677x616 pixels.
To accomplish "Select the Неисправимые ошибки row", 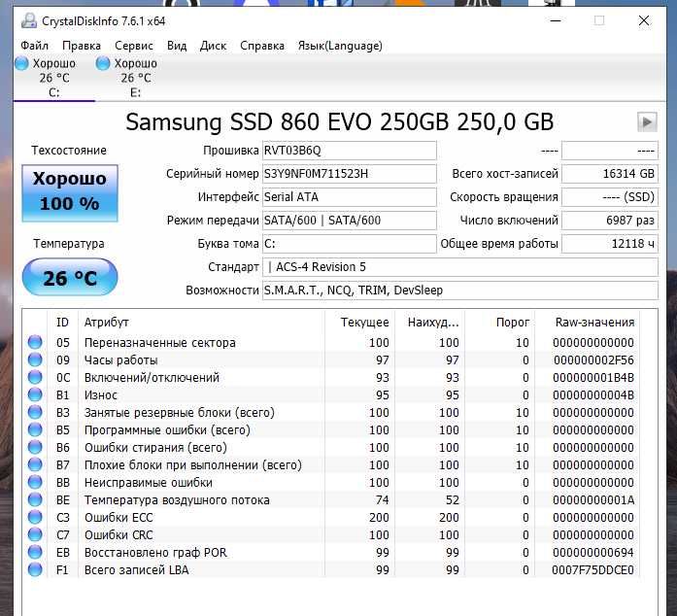I will pyautogui.click(x=331, y=483).
